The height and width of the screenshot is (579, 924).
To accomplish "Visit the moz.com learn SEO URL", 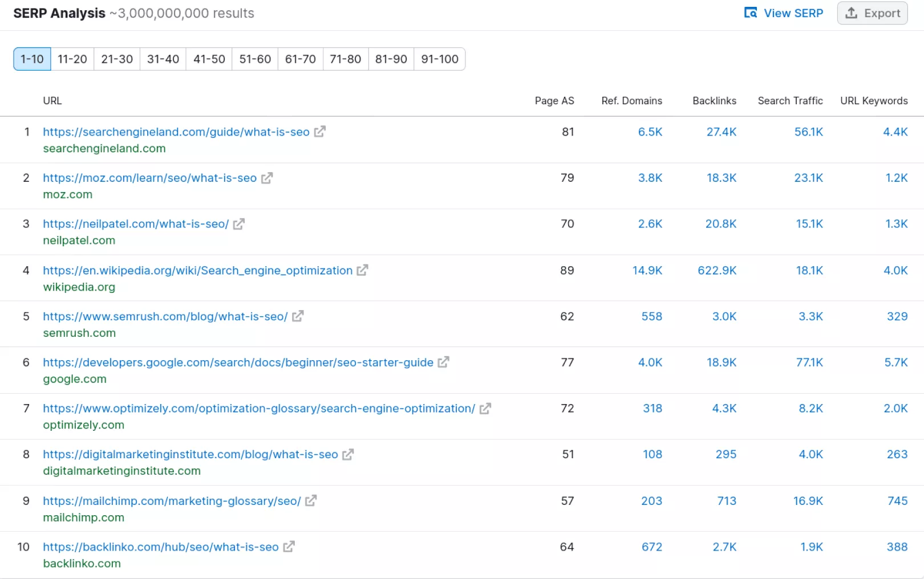I will [150, 178].
